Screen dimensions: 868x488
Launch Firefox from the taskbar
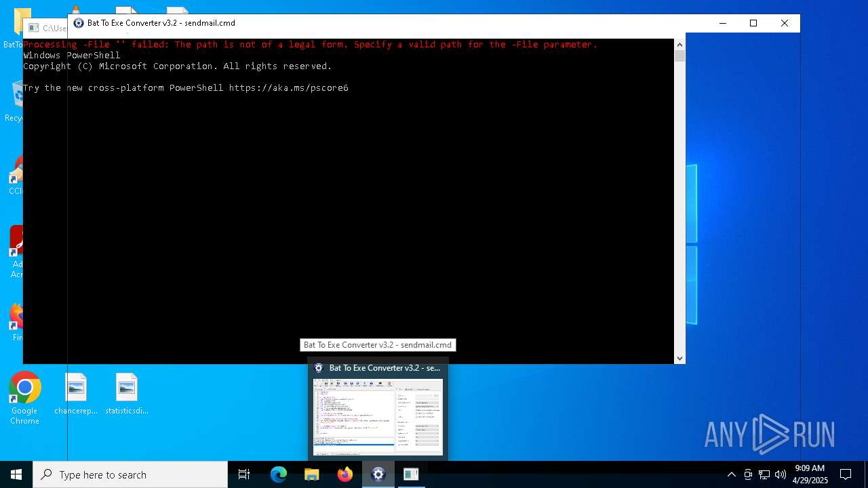click(x=345, y=474)
